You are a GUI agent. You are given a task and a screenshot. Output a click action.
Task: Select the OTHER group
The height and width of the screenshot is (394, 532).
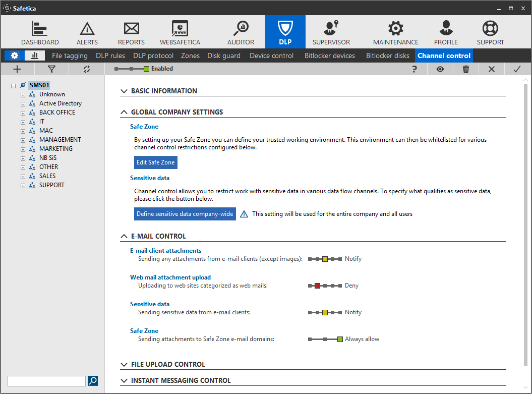pyautogui.click(x=48, y=167)
